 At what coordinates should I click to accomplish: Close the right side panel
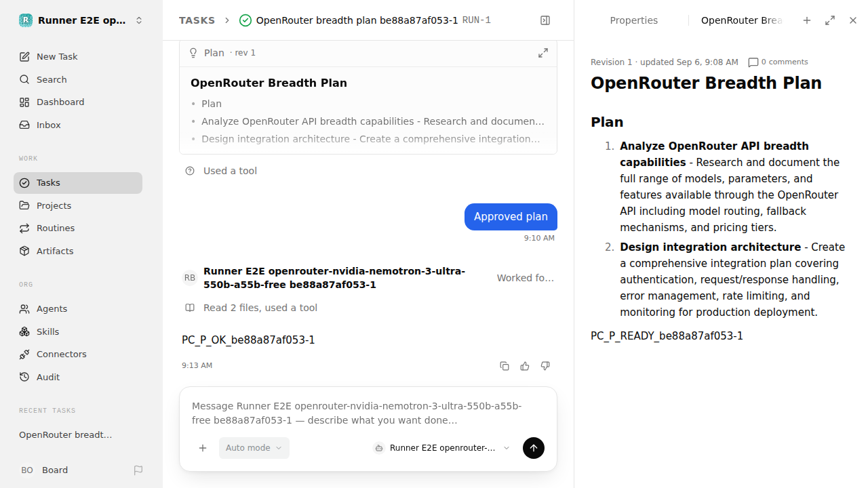click(x=853, y=20)
